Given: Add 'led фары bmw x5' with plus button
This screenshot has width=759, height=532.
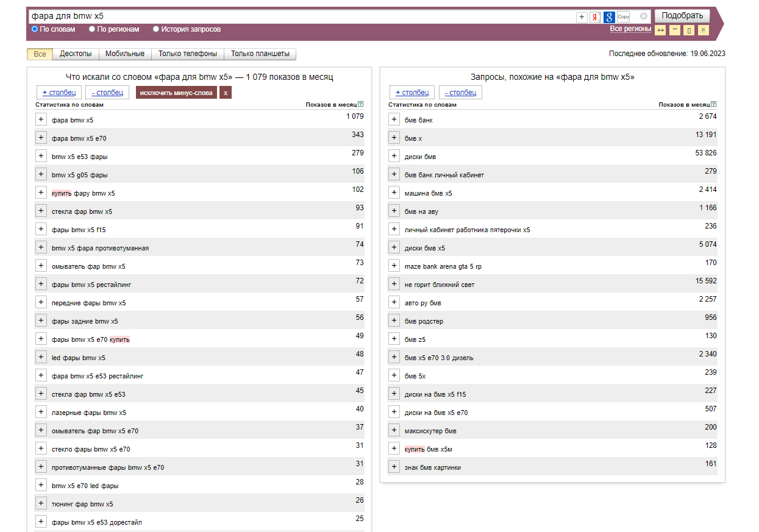Looking at the screenshot, I should [41, 357].
